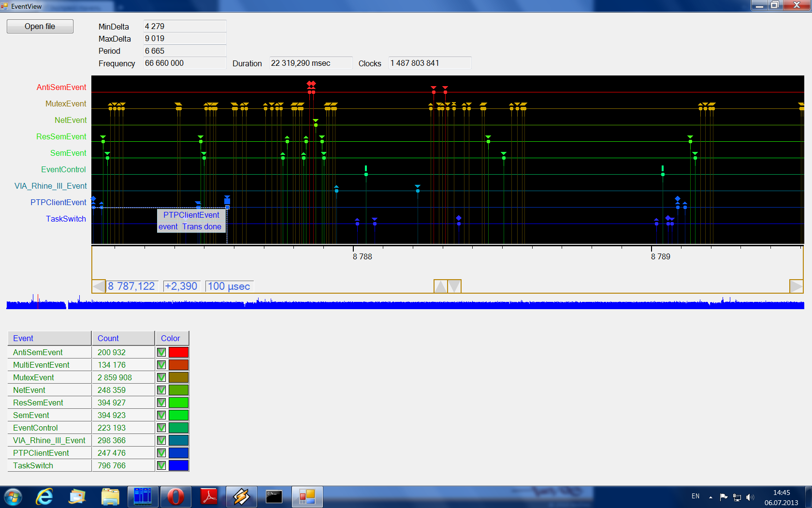The width and height of the screenshot is (812, 508).
Task: Click the MinDelta value field
Action: click(x=185, y=26)
